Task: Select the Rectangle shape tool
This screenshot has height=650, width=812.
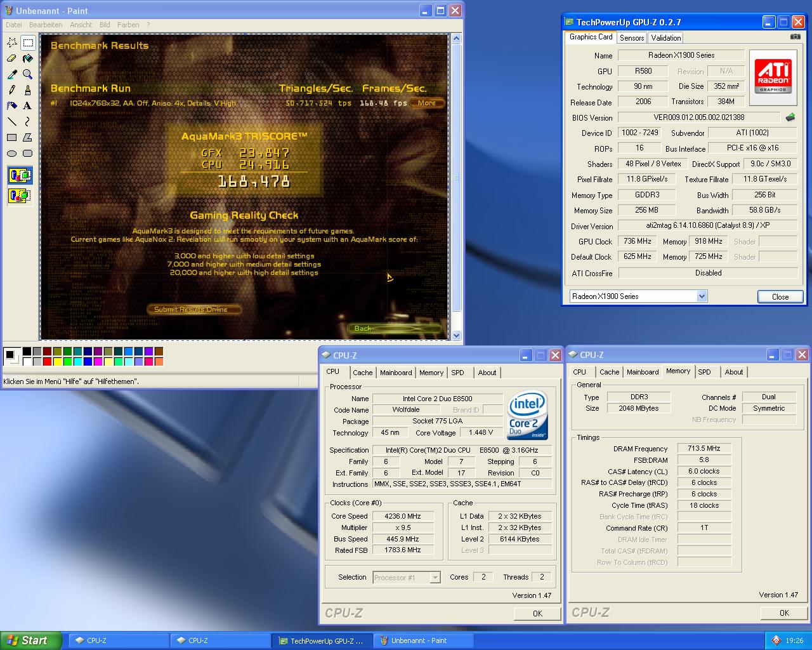Action: [x=12, y=137]
